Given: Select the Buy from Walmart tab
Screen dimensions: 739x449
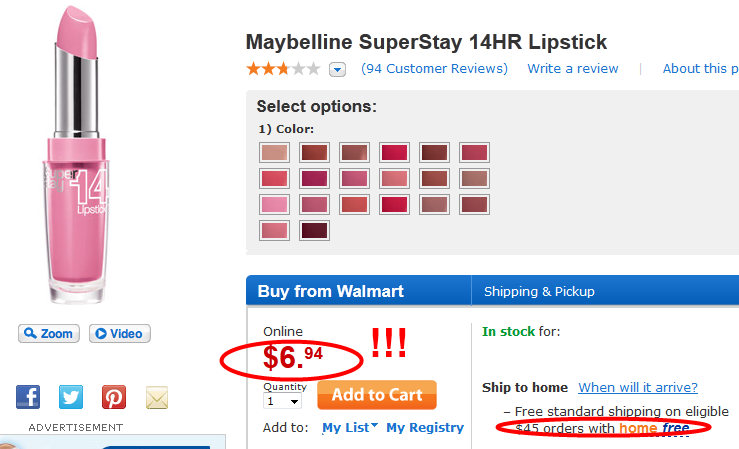Looking at the screenshot, I should pos(331,292).
